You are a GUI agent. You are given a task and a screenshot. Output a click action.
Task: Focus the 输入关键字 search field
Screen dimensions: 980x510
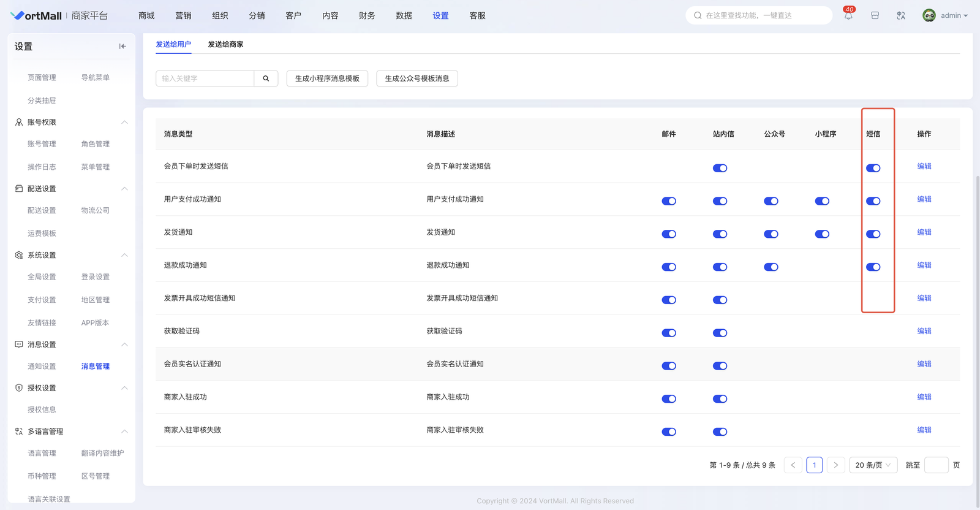pos(205,78)
